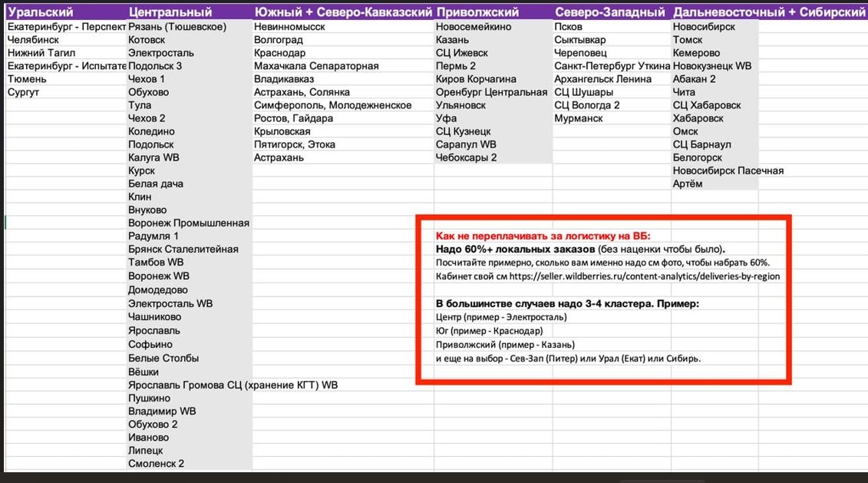Click the Киров Корчагина cell
The height and width of the screenshot is (483, 868).
493,79
